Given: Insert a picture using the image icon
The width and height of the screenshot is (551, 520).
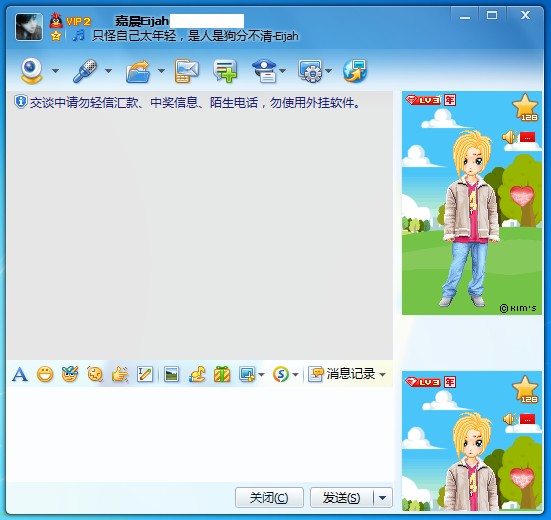Looking at the screenshot, I should pos(171,374).
